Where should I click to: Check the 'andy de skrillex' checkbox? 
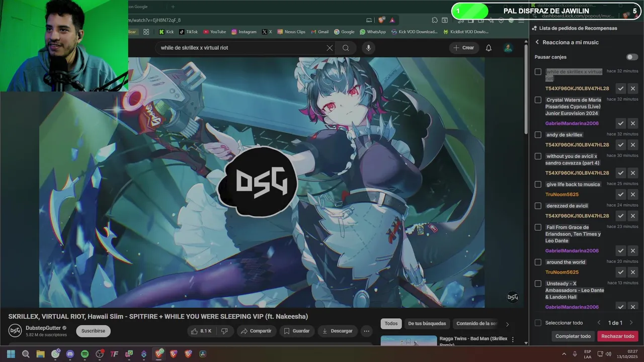coord(538,135)
